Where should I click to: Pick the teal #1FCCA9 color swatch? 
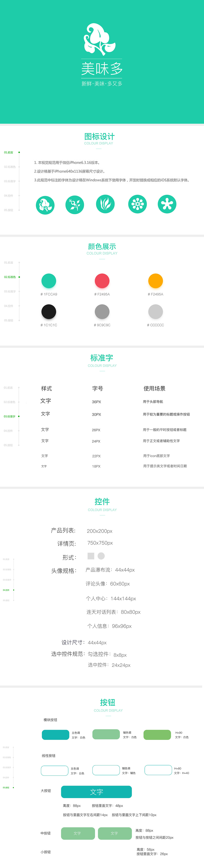click(49, 281)
